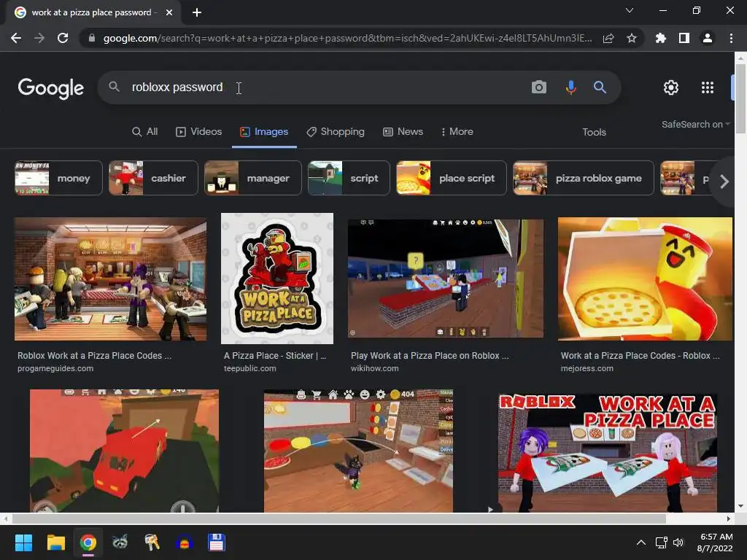Toggle the browser side panel

(684, 38)
